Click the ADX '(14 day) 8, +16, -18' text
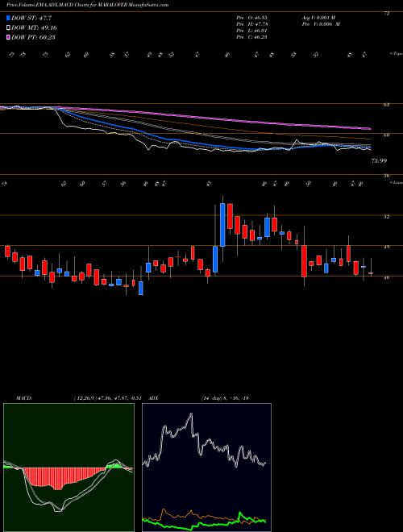The width and height of the screenshot is (403, 532). (223, 398)
